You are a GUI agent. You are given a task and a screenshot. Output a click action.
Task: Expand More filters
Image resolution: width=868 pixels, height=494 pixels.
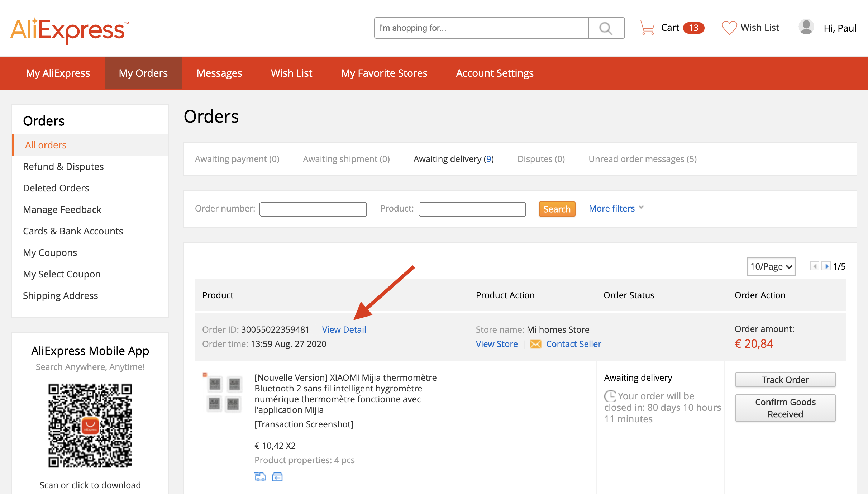click(x=616, y=208)
